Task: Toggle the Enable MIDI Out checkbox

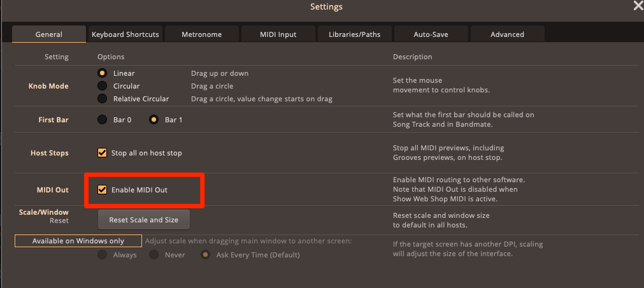Action: (102, 190)
